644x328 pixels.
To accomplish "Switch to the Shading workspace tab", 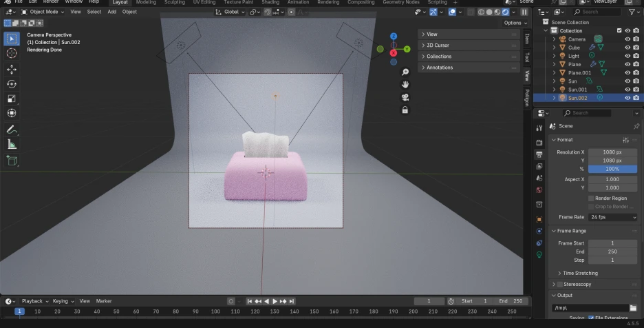I will pos(270,3).
